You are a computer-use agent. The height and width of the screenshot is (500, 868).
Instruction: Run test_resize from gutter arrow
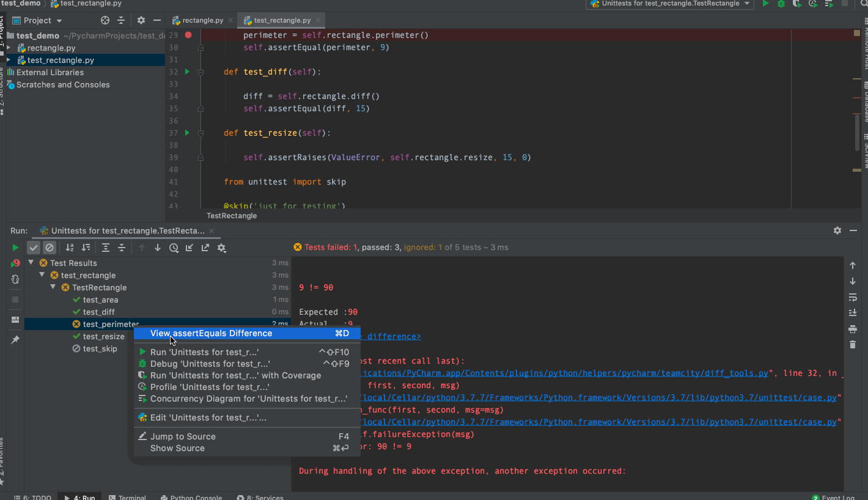(187, 133)
